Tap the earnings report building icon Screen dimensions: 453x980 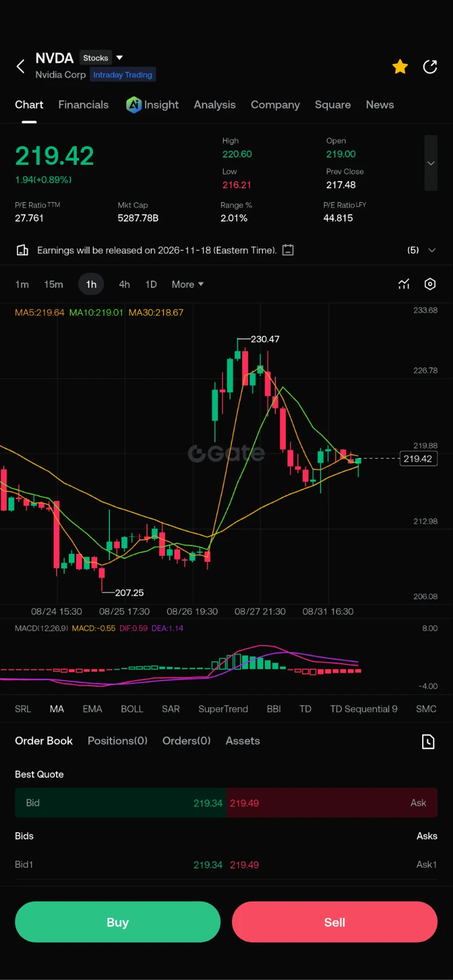[x=22, y=250]
